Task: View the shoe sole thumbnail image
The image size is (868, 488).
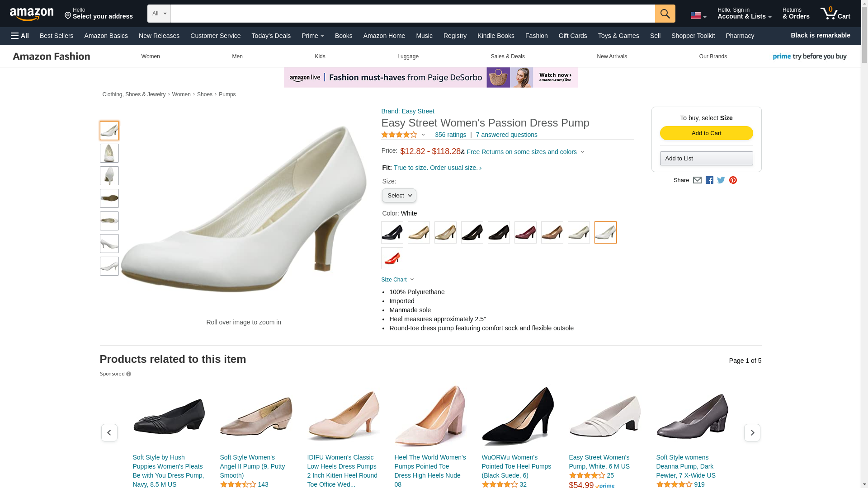Action: click(109, 198)
